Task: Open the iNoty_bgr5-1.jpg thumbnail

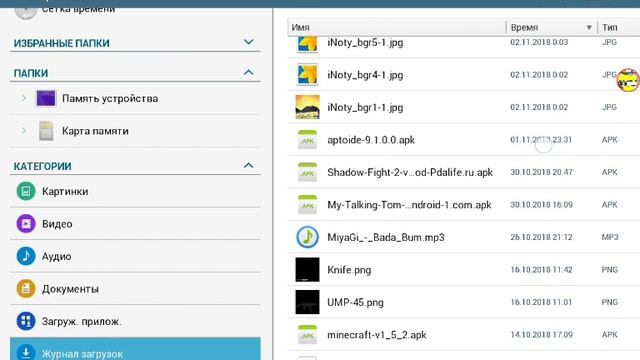Action: (x=307, y=44)
